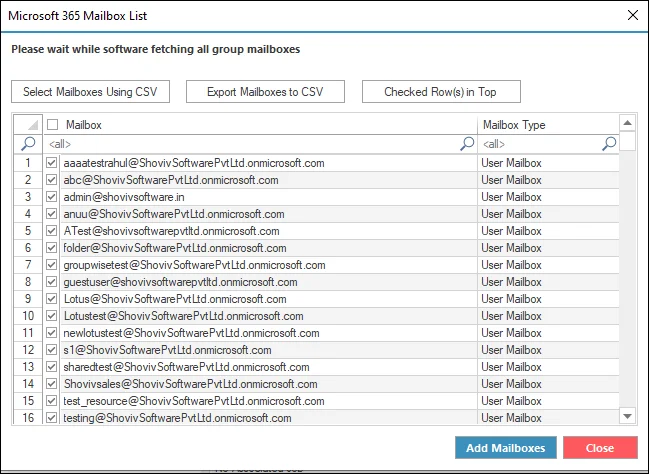
Task: Click Select Mailboxes Using CSV button
Action: coord(90,91)
